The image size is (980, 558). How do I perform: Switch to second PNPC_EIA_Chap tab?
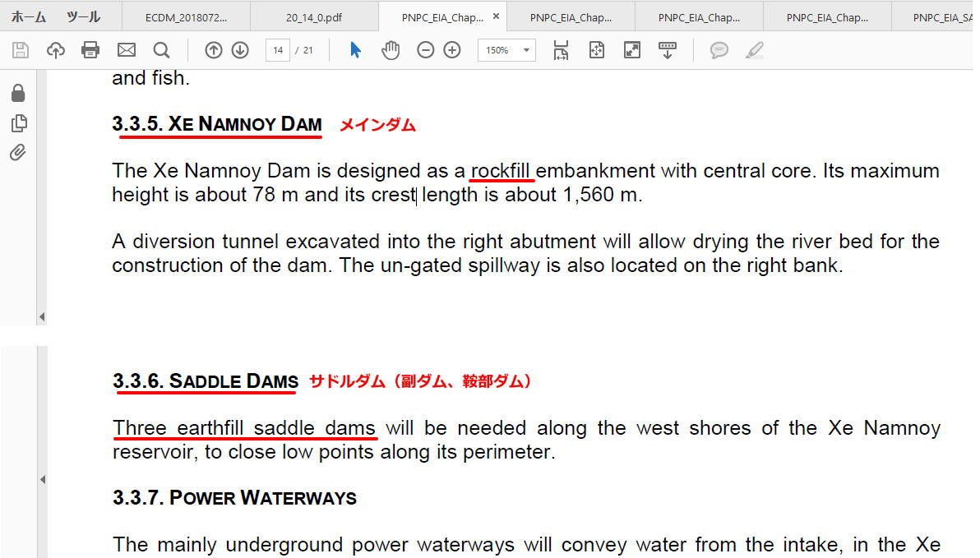(x=571, y=17)
